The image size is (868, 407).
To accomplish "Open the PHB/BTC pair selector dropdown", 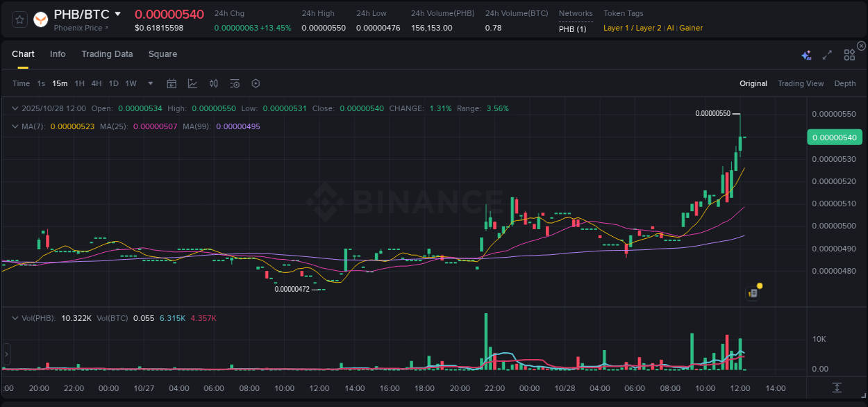I will 117,13.
